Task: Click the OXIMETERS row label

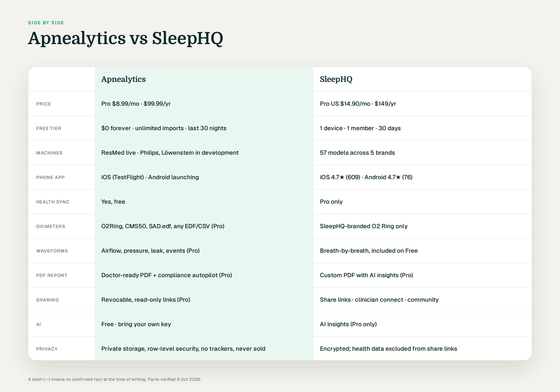Action: pos(51,226)
